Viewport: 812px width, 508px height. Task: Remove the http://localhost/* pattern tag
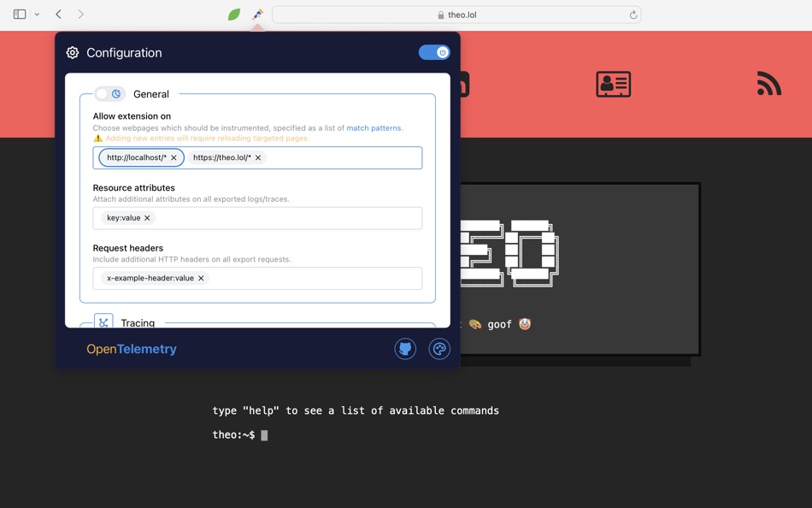(174, 157)
